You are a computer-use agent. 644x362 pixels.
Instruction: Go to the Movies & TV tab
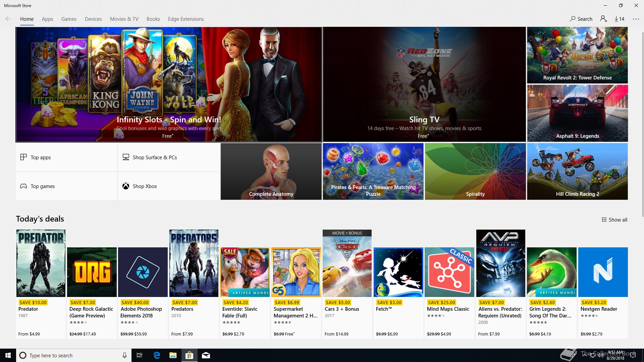click(124, 19)
